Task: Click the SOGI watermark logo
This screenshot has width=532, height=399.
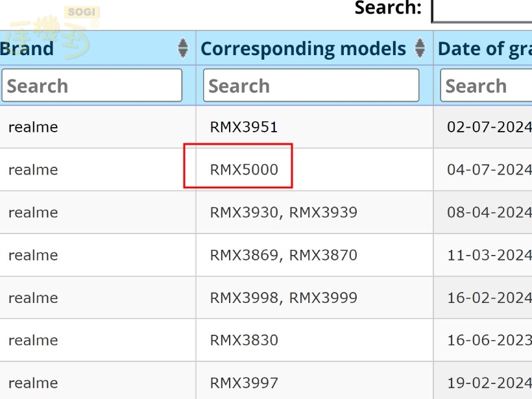Action: (53, 32)
